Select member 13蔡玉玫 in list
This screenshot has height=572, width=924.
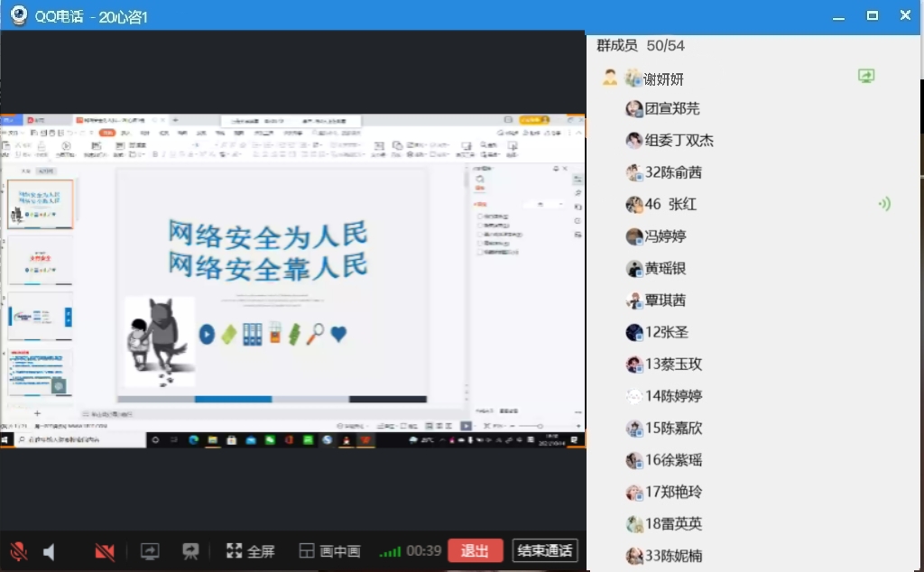point(672,364)
